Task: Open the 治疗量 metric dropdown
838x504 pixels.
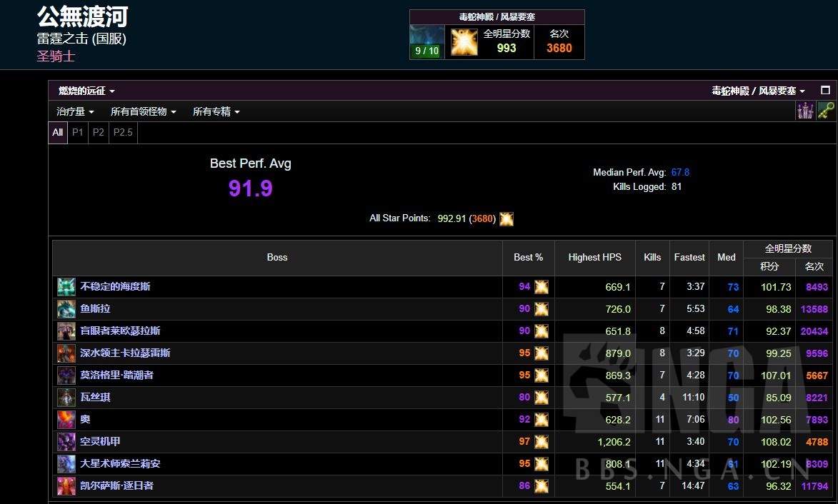Action: coord(75,111)
